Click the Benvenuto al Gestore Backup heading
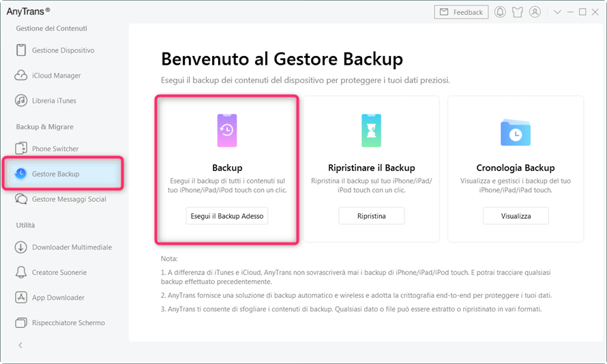 (282, 59)
